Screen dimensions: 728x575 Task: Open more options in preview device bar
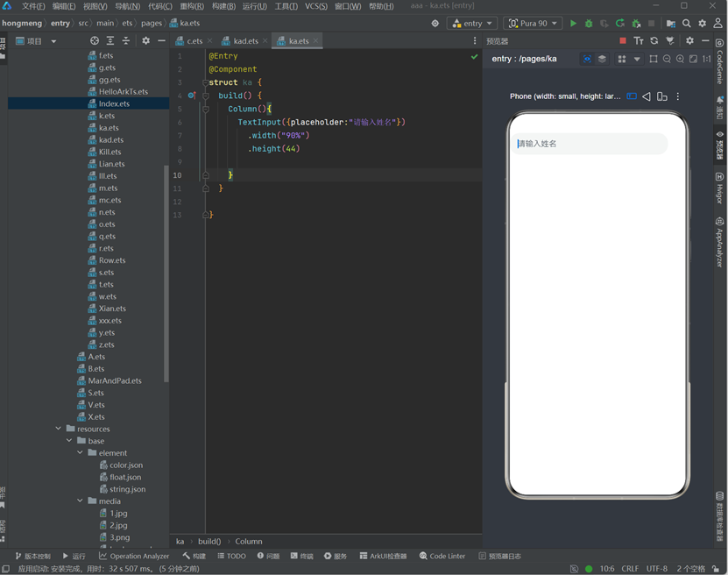[x=678, y=96]
